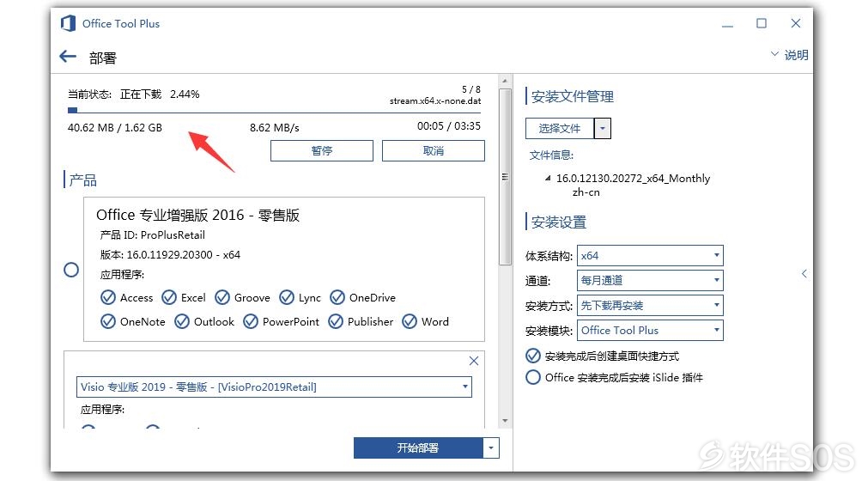Remove the Visio product card with X

click(473, 361)
